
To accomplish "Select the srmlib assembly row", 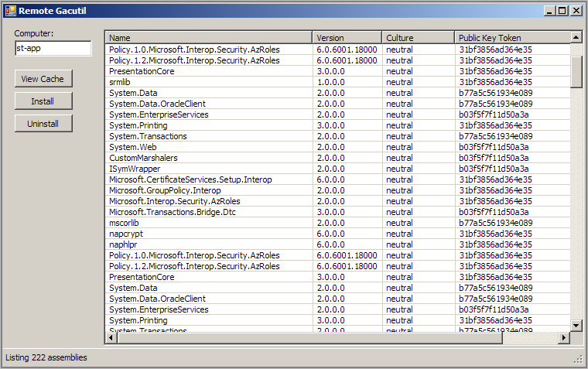I will 337,82.
